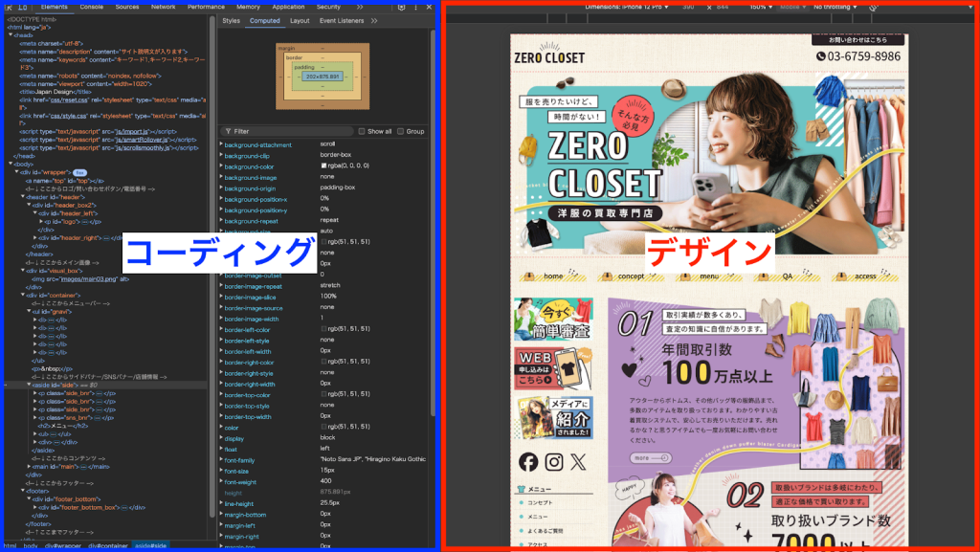Click the X social icon
The height and width of the screenshot is (552, 980).
[578, 462]
